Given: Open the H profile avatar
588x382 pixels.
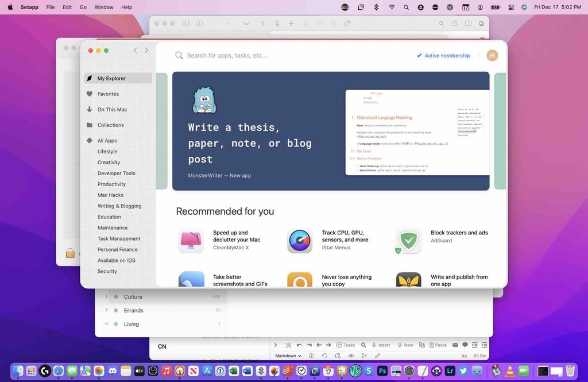Looking at the screenshot, I should coord(492,55).
